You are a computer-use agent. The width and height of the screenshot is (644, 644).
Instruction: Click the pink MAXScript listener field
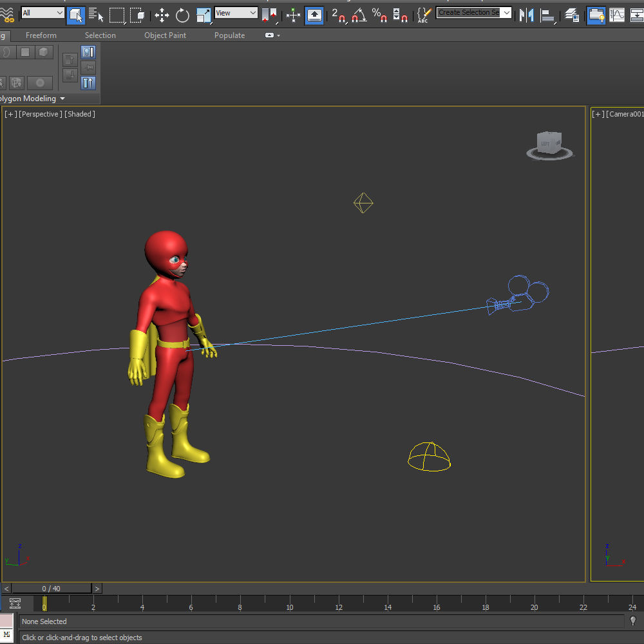point(6,621)
